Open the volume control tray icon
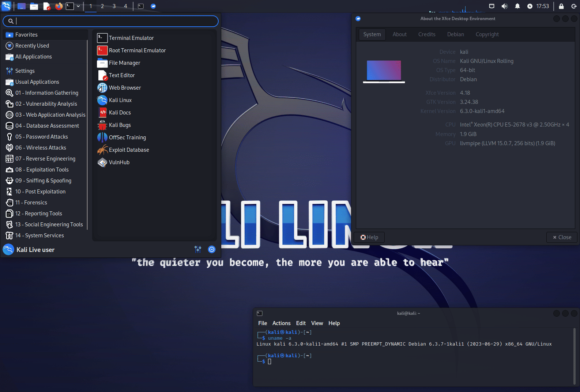Viewport: 580px width, 392px height. click(x=505, y=6)
